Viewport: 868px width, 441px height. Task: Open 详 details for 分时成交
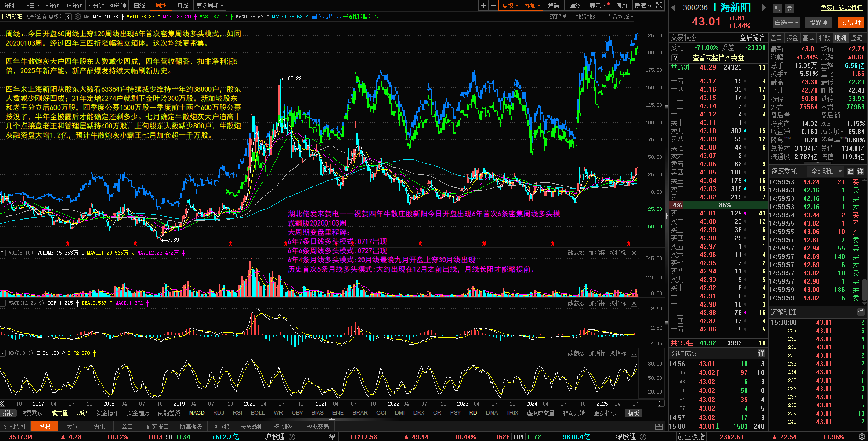[x=761, y=353]
